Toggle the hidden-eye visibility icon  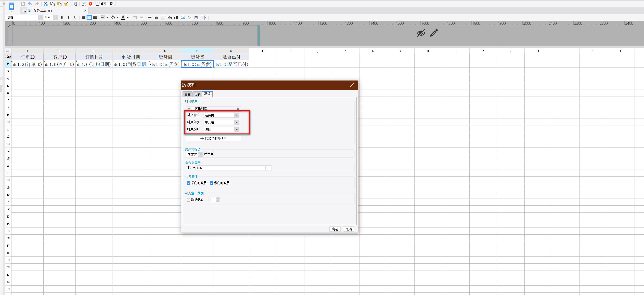point(421,33)
